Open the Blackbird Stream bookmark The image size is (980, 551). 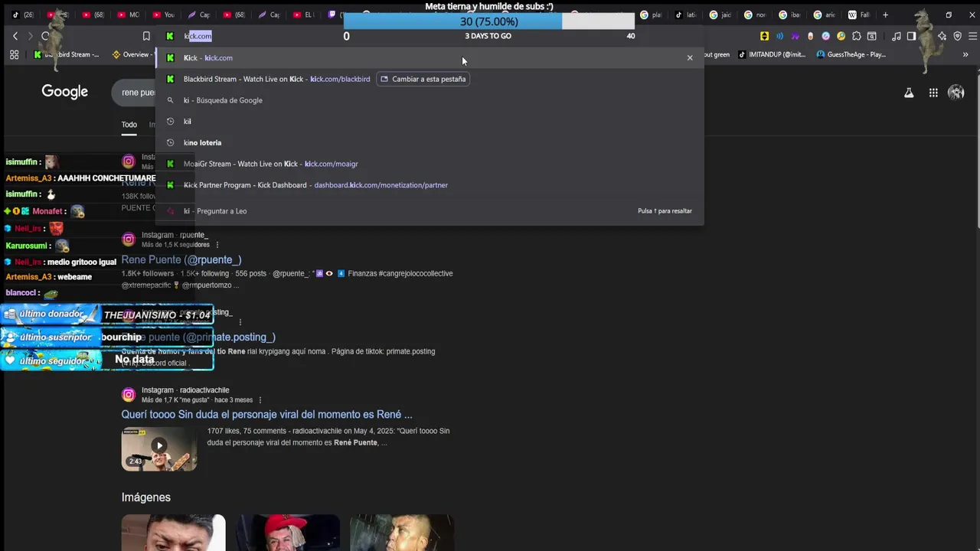pyautogui.click(x=67, y=54)
